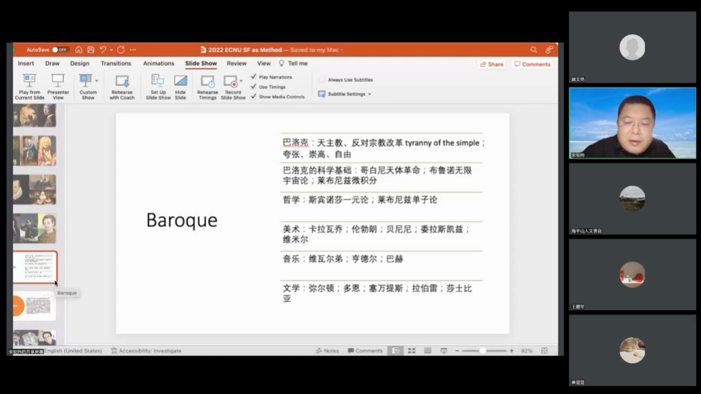The image size is (701, 394).
Task: Toggle the Play Narrations checkbox
Action: coord(253,77)
